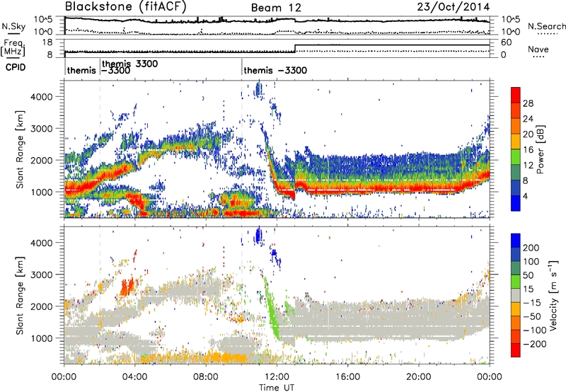Click the '1000' tick of the velocity panel
This screenshot has height=392, width=566.
point(41,338)
